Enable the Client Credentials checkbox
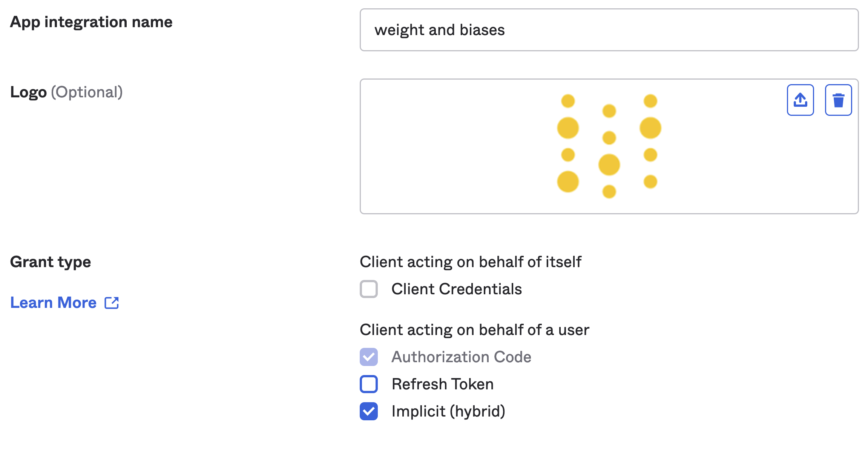The height and width of the screenshot is (452, 868). [x=369, y=289]
